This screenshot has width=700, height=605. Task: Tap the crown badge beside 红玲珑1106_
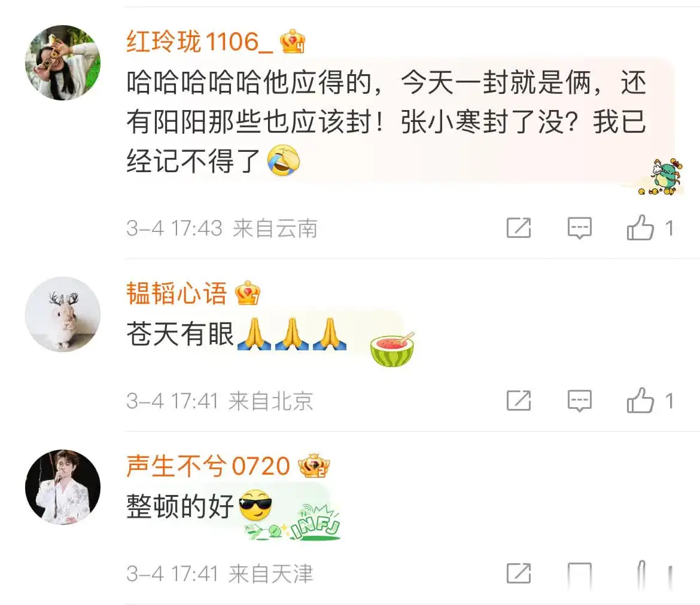293,41
